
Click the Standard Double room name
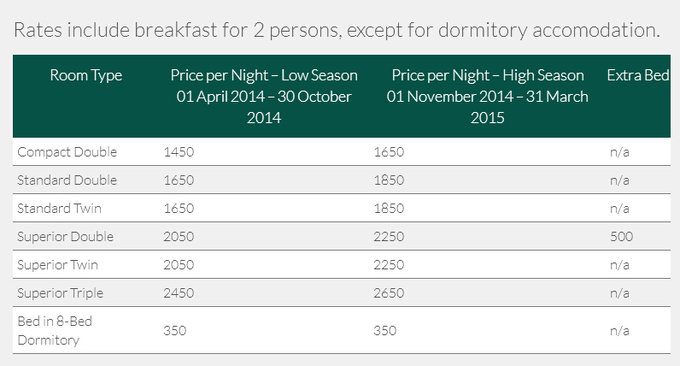(67, 180)
